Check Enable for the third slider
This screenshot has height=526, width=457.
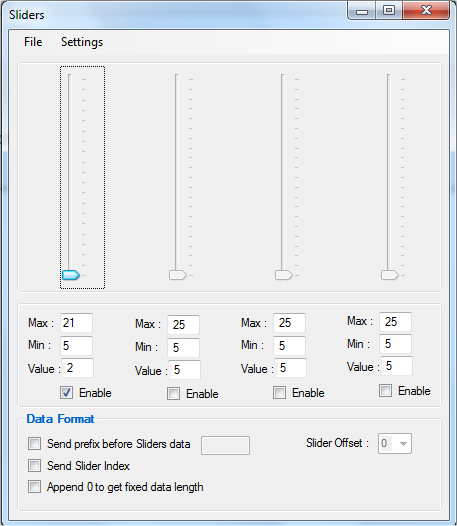[280, 392]
